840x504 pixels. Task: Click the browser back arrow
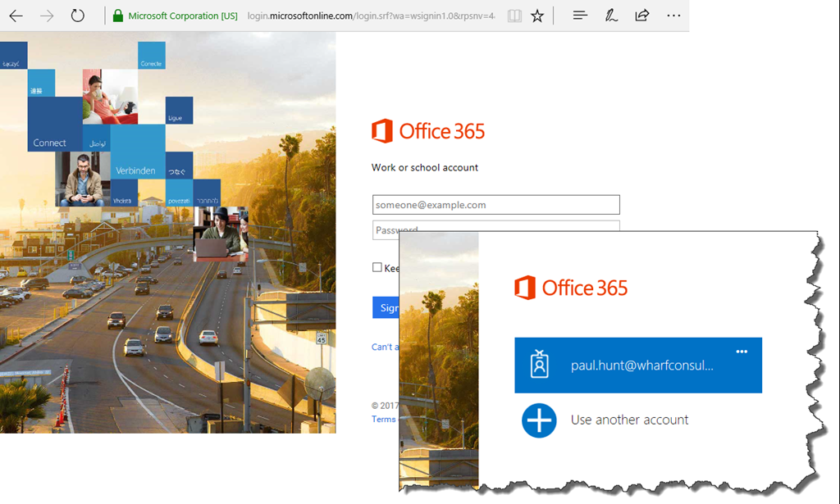pyautogui.click(x=16, y=16)
